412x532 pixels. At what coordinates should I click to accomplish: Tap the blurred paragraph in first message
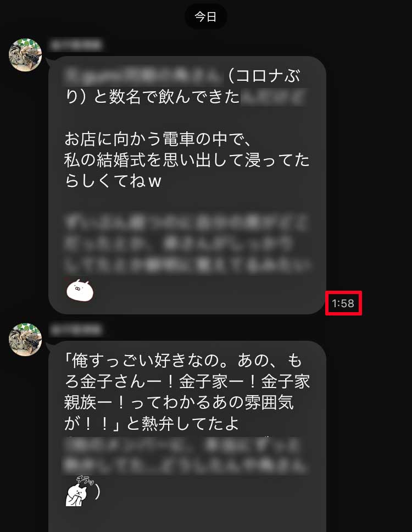(x=186, y=243)
